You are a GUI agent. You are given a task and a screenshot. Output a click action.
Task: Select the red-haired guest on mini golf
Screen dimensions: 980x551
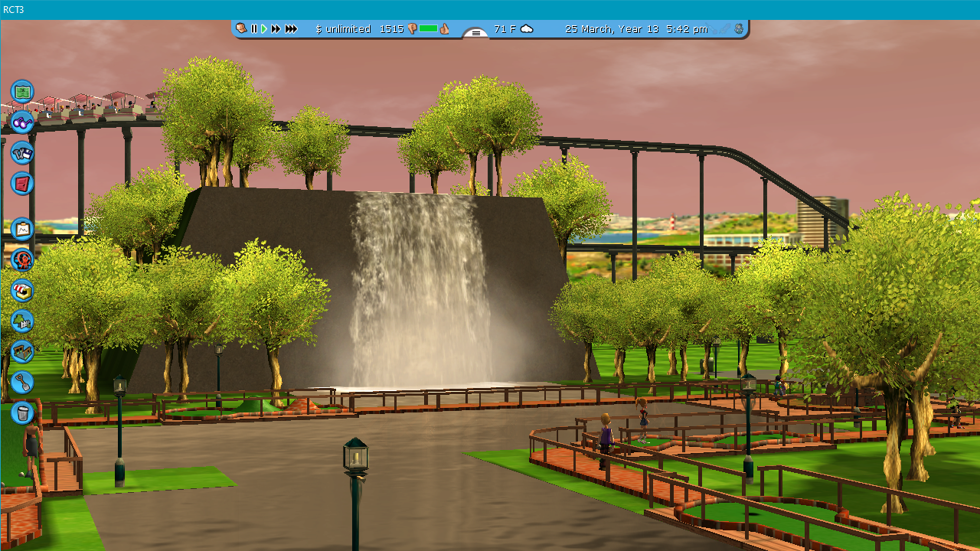coord(642,420)
